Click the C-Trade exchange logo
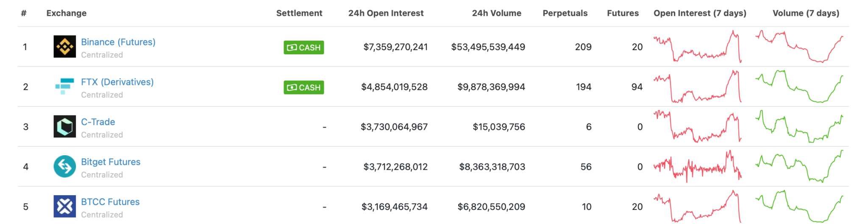Screen dimensions: 868x224 (64, 126)
